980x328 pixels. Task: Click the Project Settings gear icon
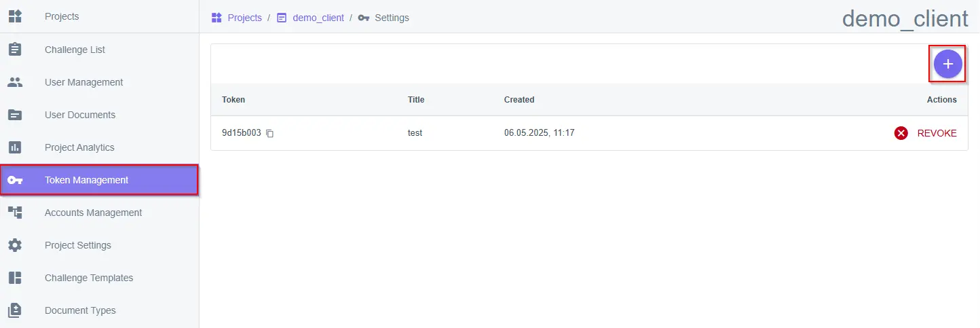pyautogui.click(x=15, y=245)
